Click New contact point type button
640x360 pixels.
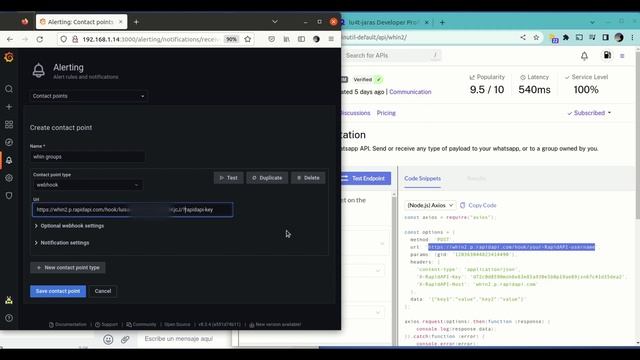click(x=68, y=268)
